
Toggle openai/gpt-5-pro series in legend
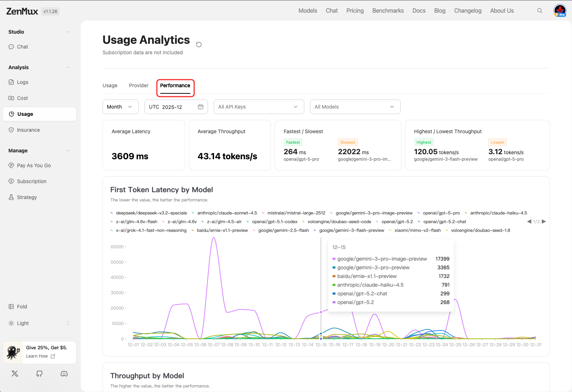[441, 213]
